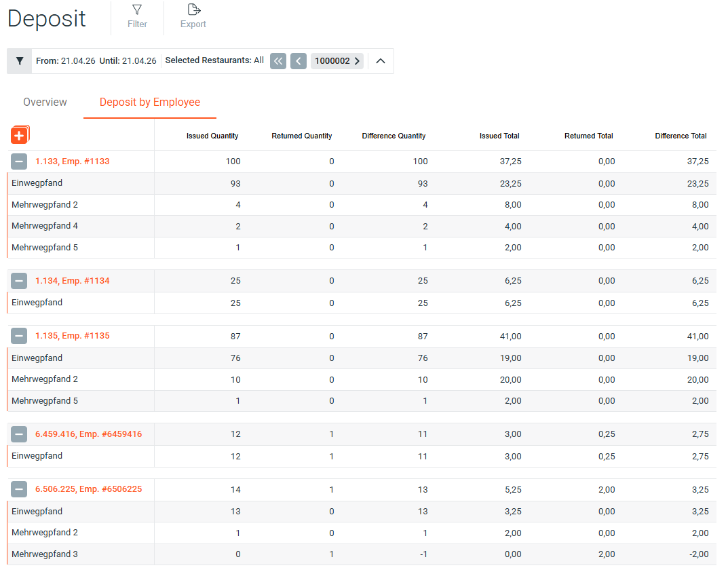
Task: Click the funnel icon in filter bar
Action: pos(20,61)
